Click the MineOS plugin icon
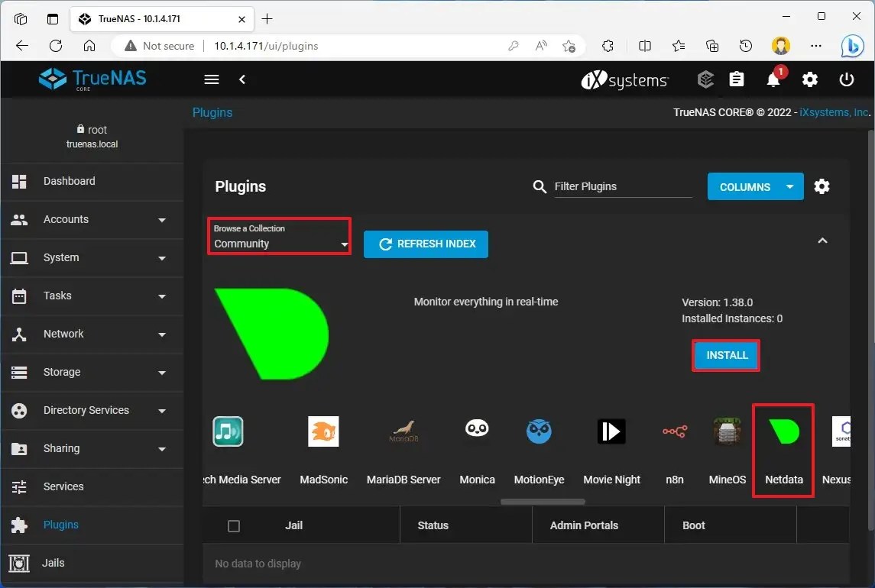The image size is (875, 588). [726, 431]
